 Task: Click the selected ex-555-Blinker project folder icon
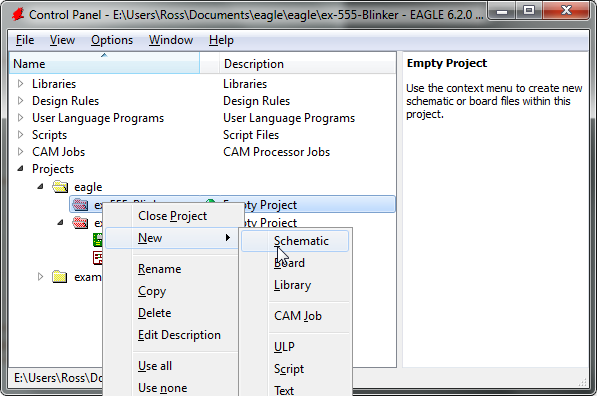[x=80, y=204]
